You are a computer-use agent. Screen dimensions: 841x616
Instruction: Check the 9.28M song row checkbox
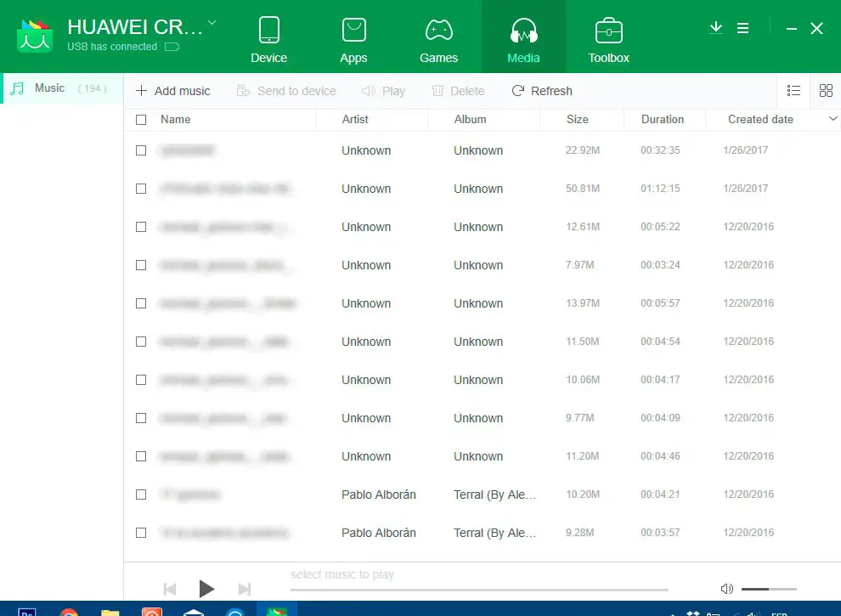[x=141, y=533]
